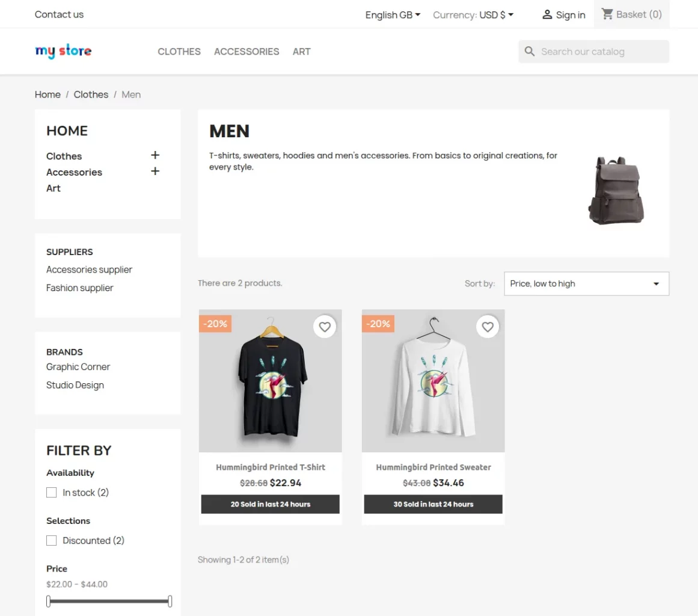This screenshot has width=698, height=616.
Task: Select Accessories supplier
Action: click(x=89, y=269)
